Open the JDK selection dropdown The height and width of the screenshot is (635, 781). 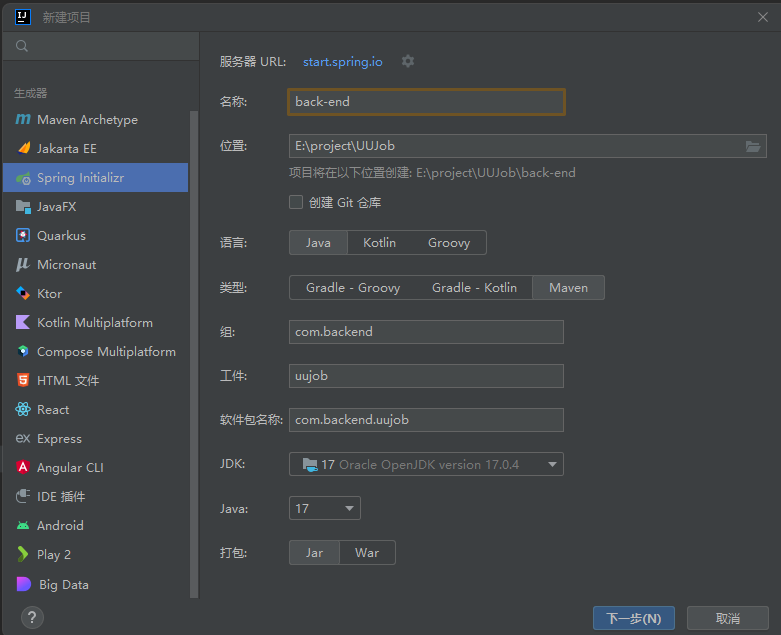point(426,465)
